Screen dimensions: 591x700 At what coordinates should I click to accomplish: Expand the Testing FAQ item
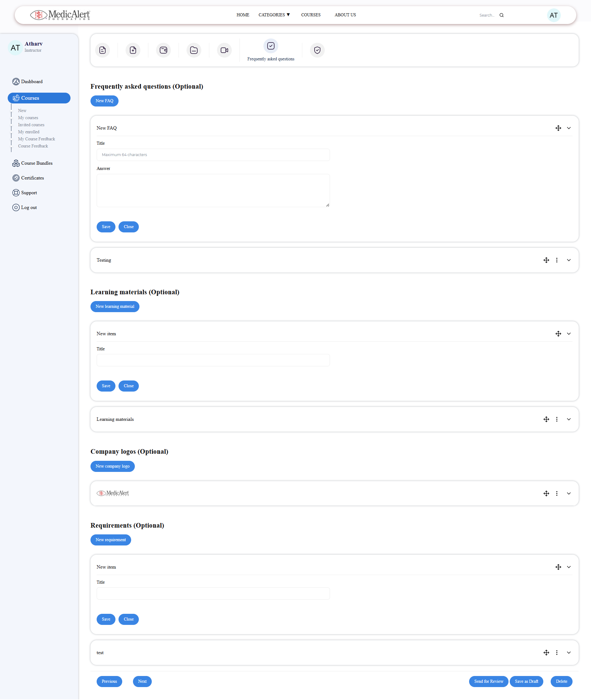(569, 260)
